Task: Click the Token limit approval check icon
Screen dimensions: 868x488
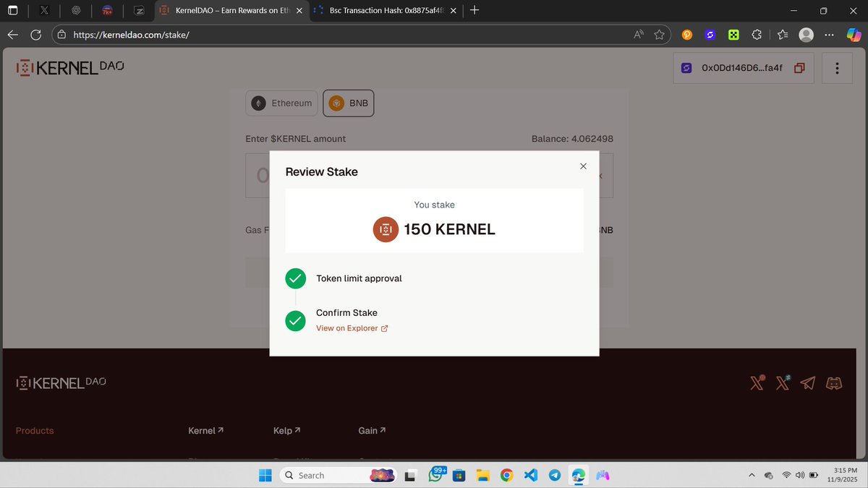Action: click(295, 278)
